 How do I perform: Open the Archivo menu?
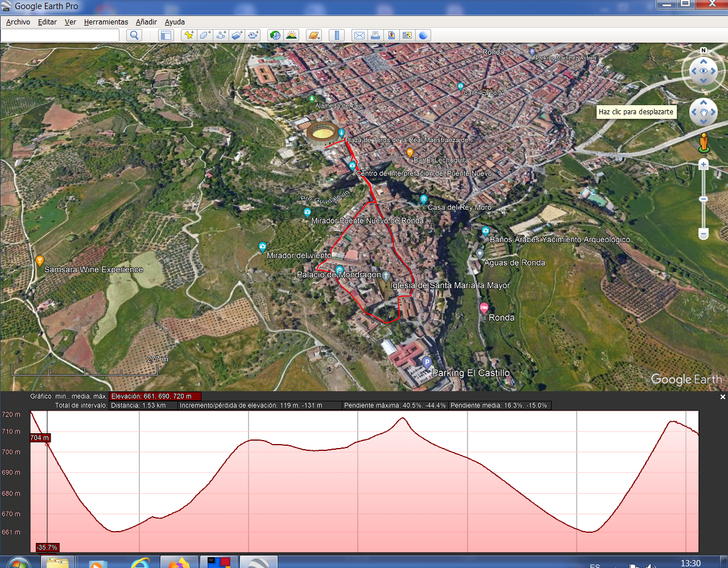tap(18, 22)
